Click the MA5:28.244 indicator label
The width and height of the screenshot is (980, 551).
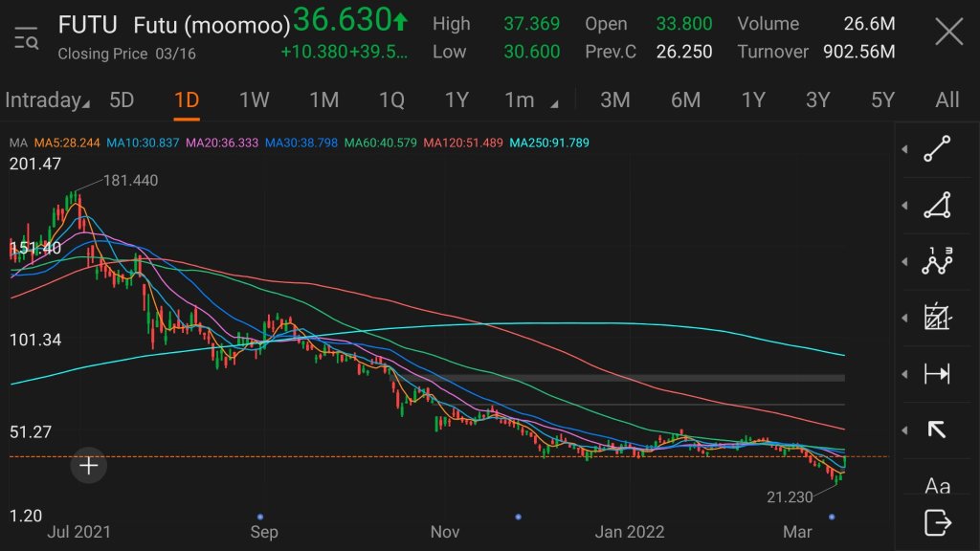pos(67,143)
